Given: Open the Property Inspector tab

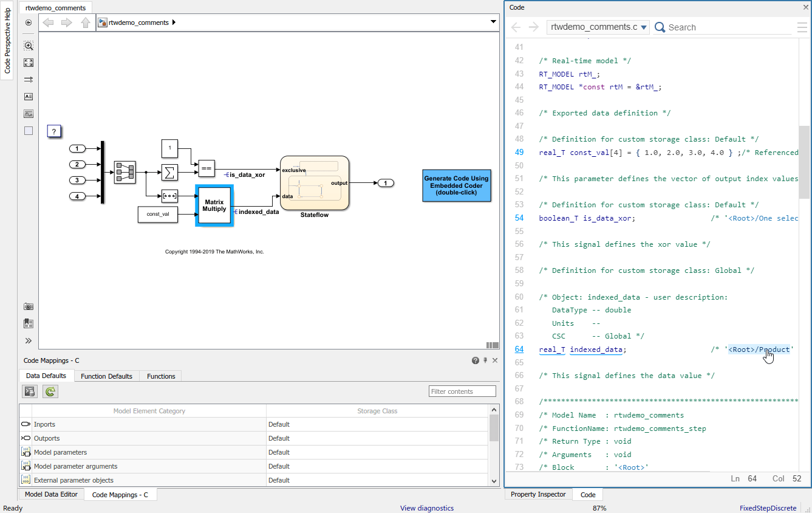Looking at the screenshot, I should [x=538, y=494].
